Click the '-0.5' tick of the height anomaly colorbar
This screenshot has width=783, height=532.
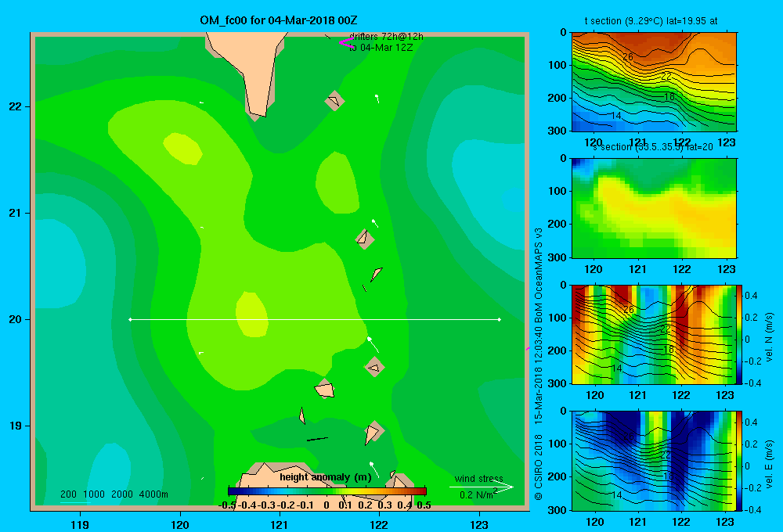[227, 505]
